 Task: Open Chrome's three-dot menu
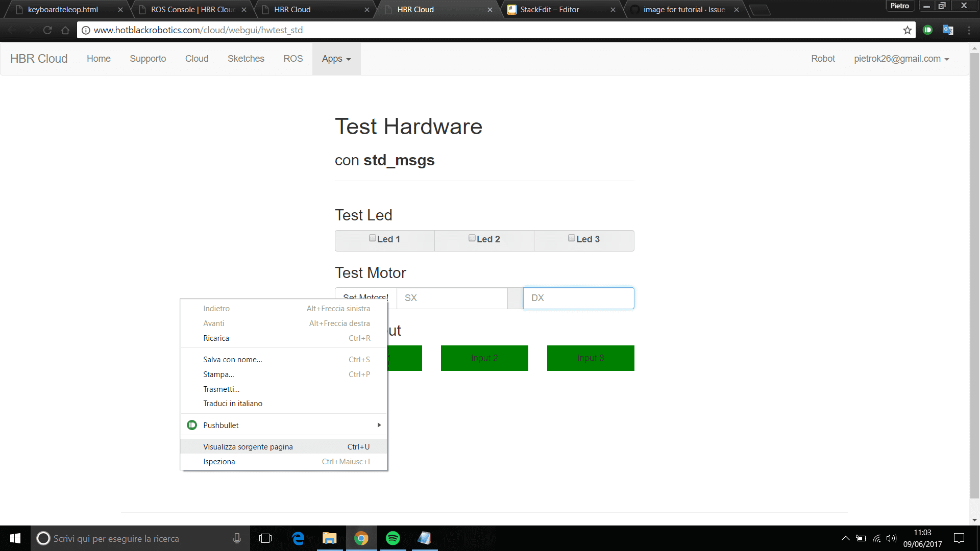tap(969, 30)
